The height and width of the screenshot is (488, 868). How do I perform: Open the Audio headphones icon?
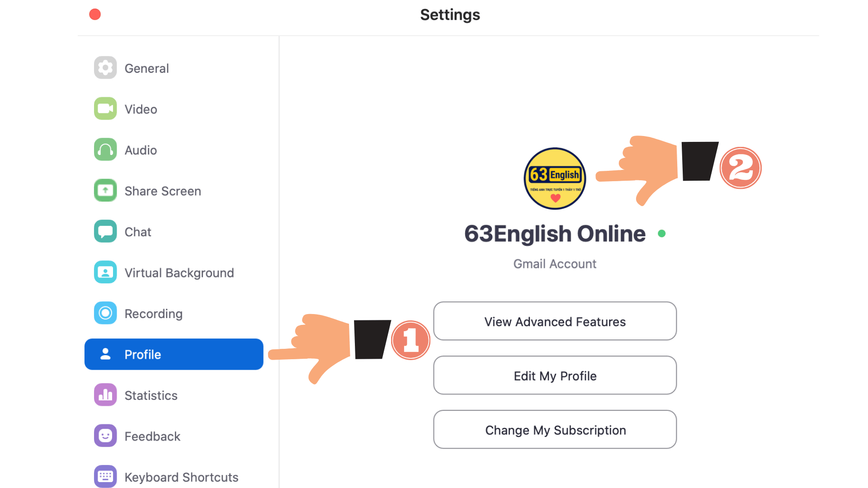click(105, 150)
